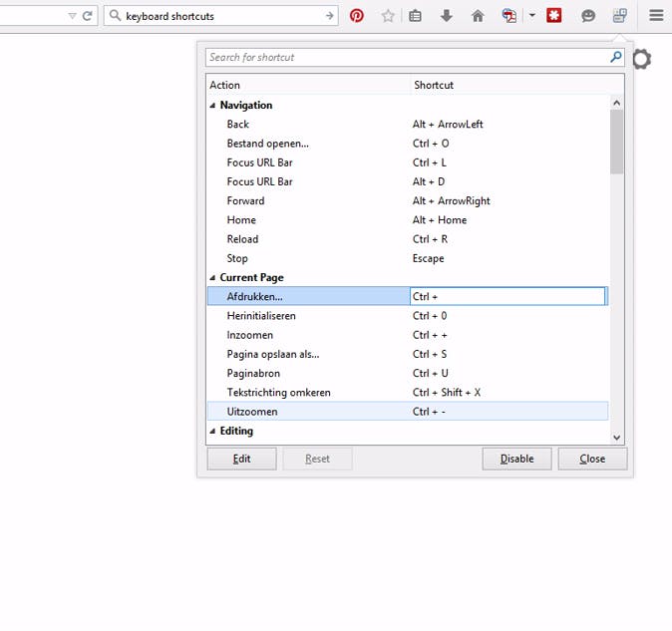Click the list scrollbar up arrow

617,103
